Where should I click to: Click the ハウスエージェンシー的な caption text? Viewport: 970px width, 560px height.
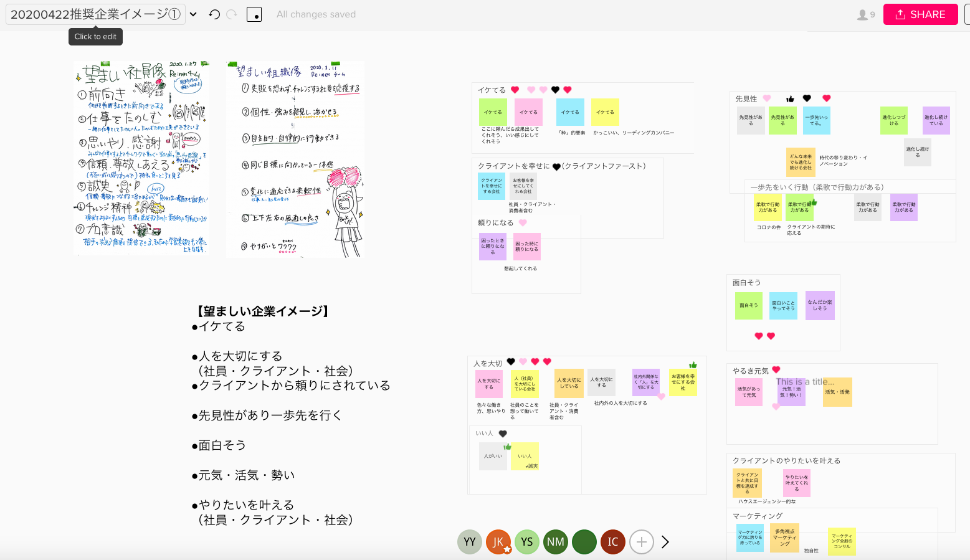pos(767,501)
